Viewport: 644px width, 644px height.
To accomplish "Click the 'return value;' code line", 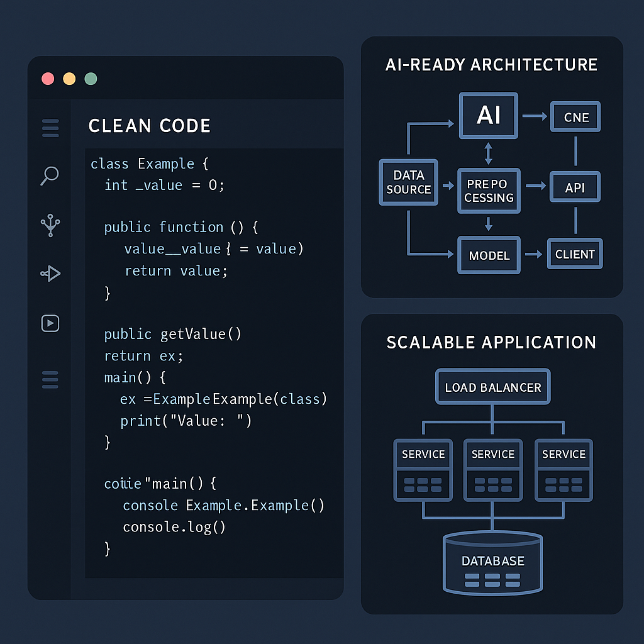I will [x=176, y=270].
